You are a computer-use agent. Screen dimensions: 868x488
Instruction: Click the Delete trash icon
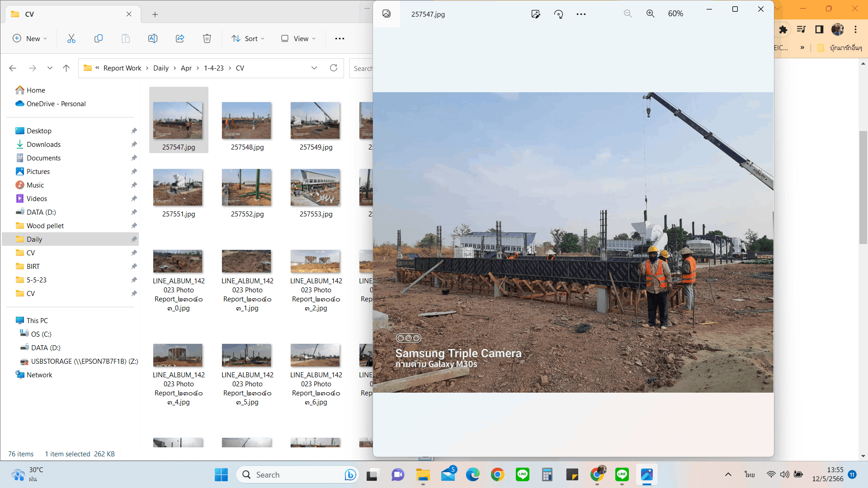(207, 38)
